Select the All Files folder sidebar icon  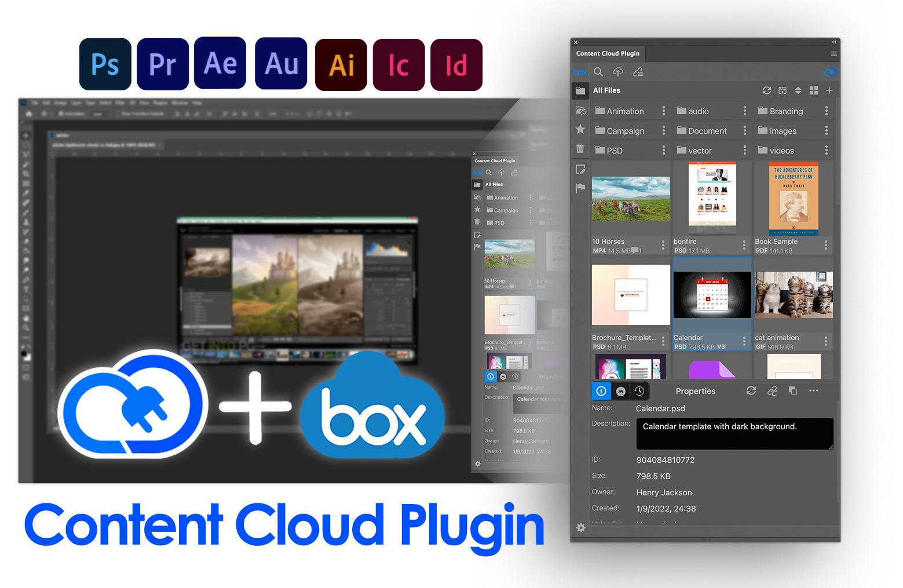(x=580, y=90)
